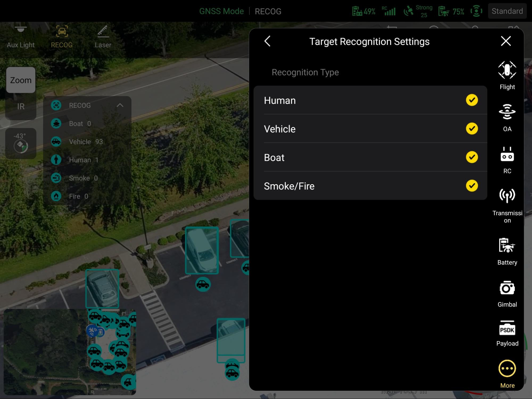This screenshot has width=532, height=399.
Task: Open the minimap thumbnail view
Action: pyautogui.click(x=70, y=352)
